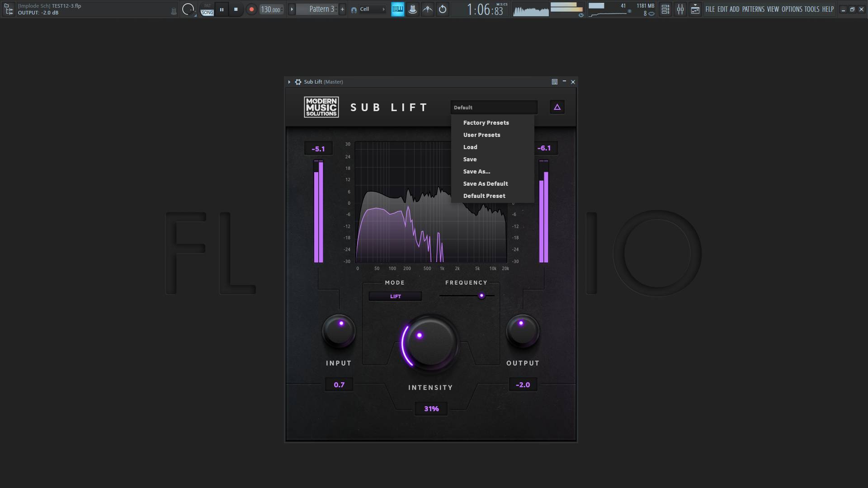Open Factory Presets submenu
This screenshot has width=868, height=488.
(x=492, y=122)
